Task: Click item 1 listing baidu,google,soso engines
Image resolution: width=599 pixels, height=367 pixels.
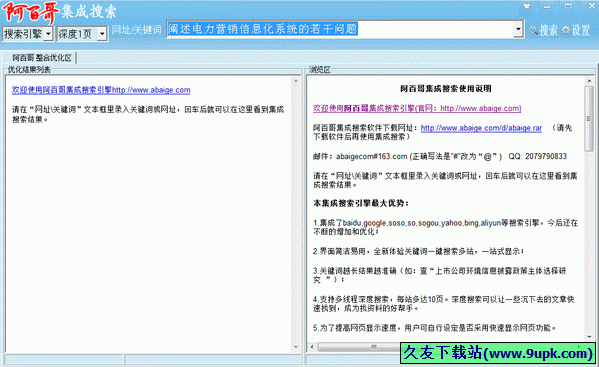Action: [445, 227]
